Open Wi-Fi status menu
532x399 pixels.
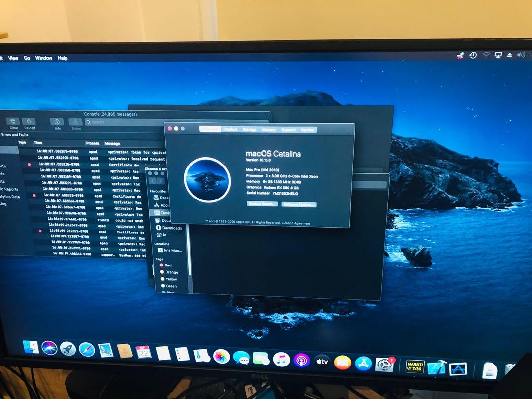point(486,55)
